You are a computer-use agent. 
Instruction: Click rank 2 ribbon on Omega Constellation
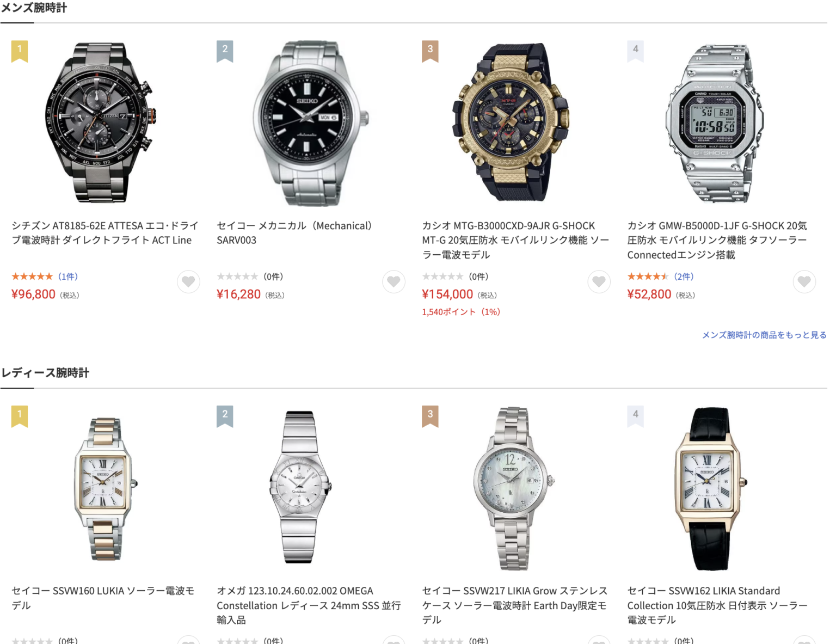tap(225, 416)
